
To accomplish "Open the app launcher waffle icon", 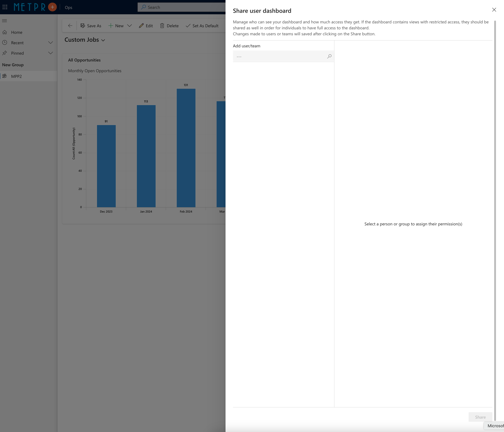I will click(5, 7).
